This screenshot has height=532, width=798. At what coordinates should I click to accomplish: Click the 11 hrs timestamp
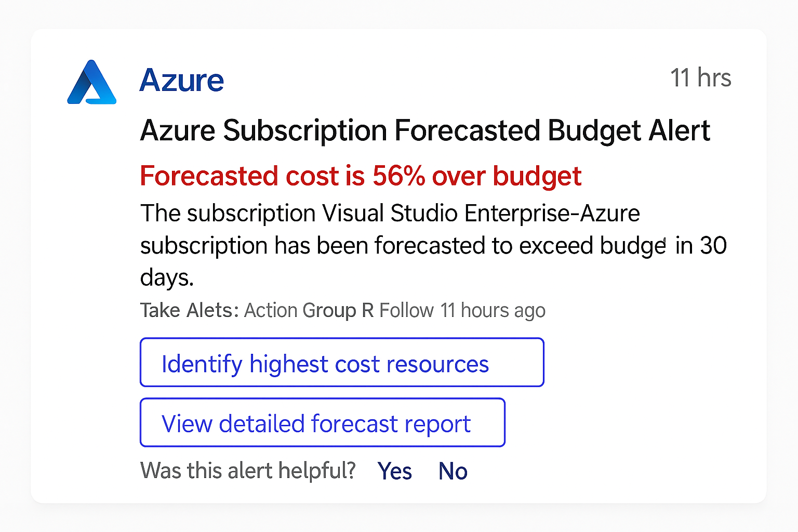(700, 78)
